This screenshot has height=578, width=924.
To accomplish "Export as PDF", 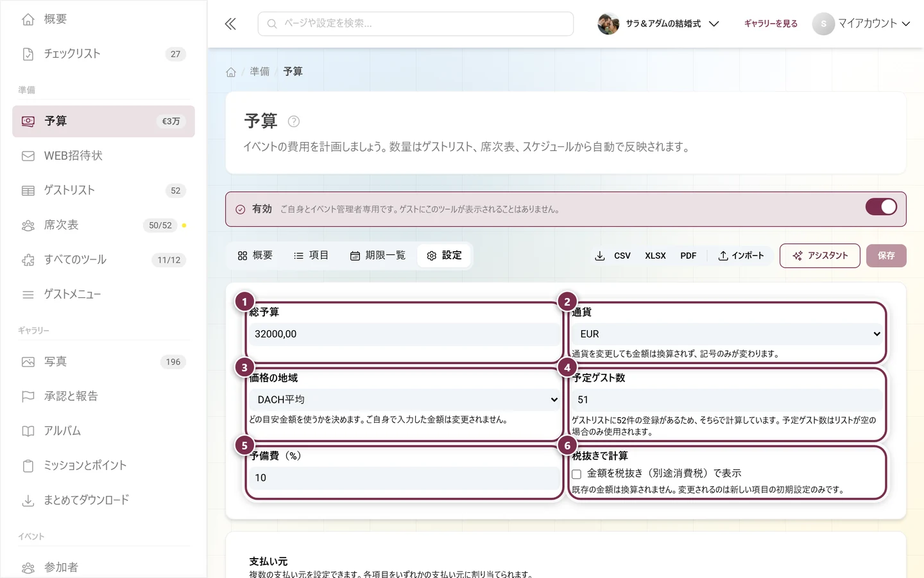I will (x=689, y=256).
